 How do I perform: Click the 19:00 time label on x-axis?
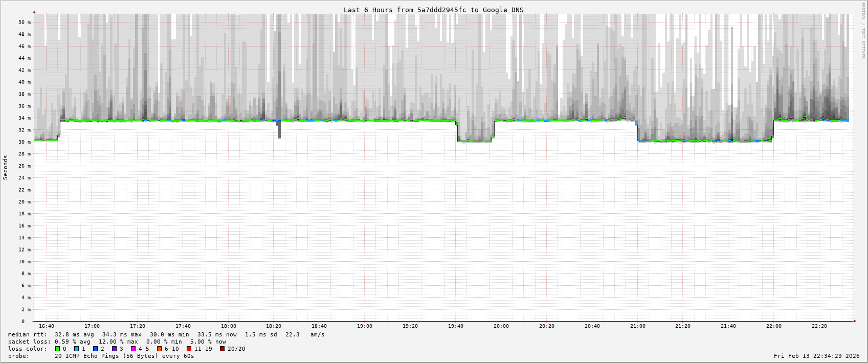[365, 326]
